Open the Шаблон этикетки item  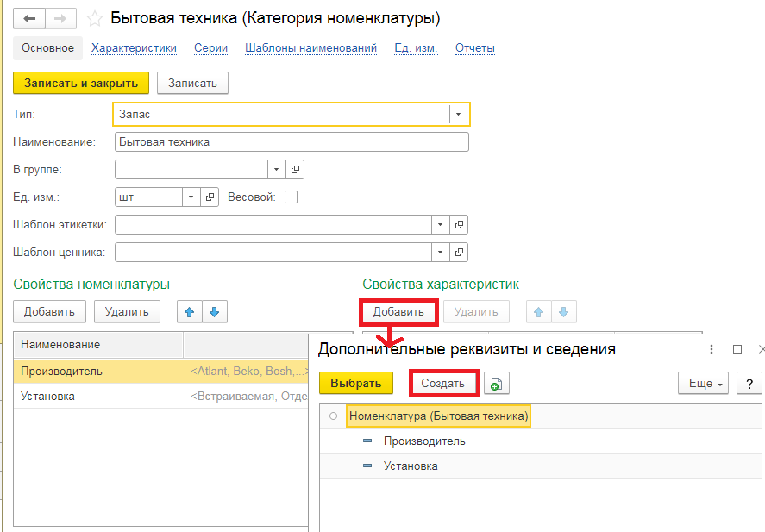coord(459,225)
